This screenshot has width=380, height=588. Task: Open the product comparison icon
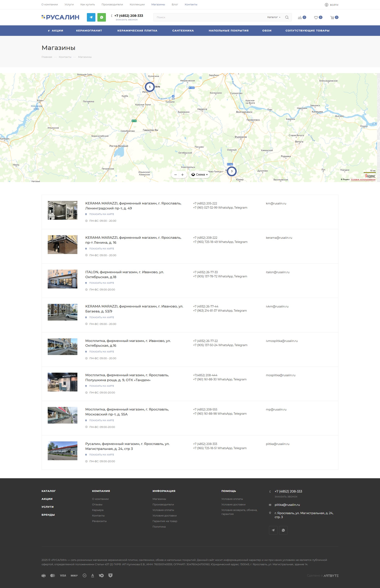300,18
